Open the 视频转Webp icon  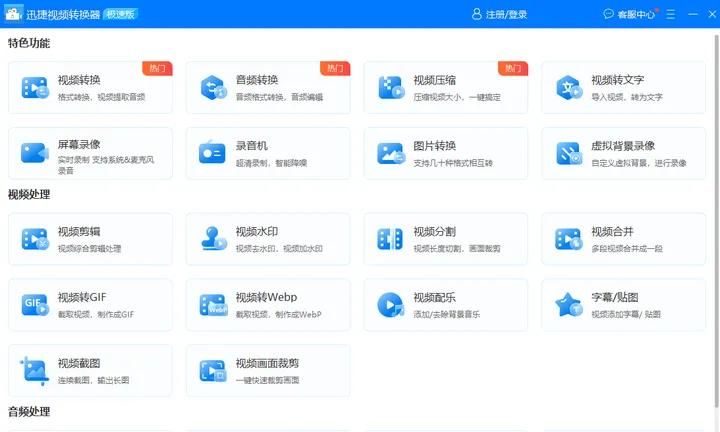[214, 304]
